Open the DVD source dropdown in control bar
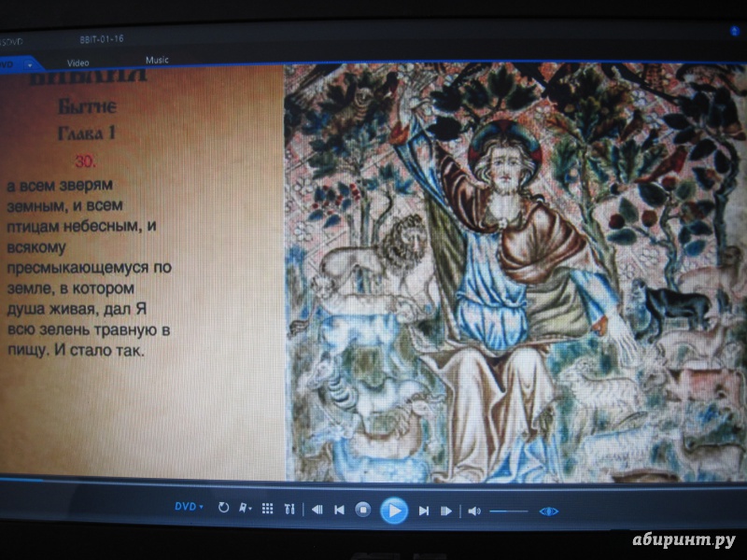Screen dimensions: 747x560 pos(189,507)
